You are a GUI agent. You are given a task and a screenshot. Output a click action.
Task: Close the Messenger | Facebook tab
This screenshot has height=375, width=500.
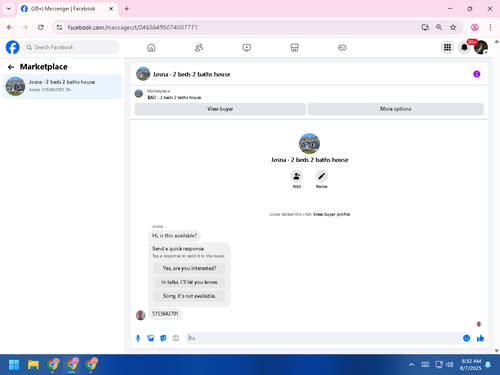point(111,9)
